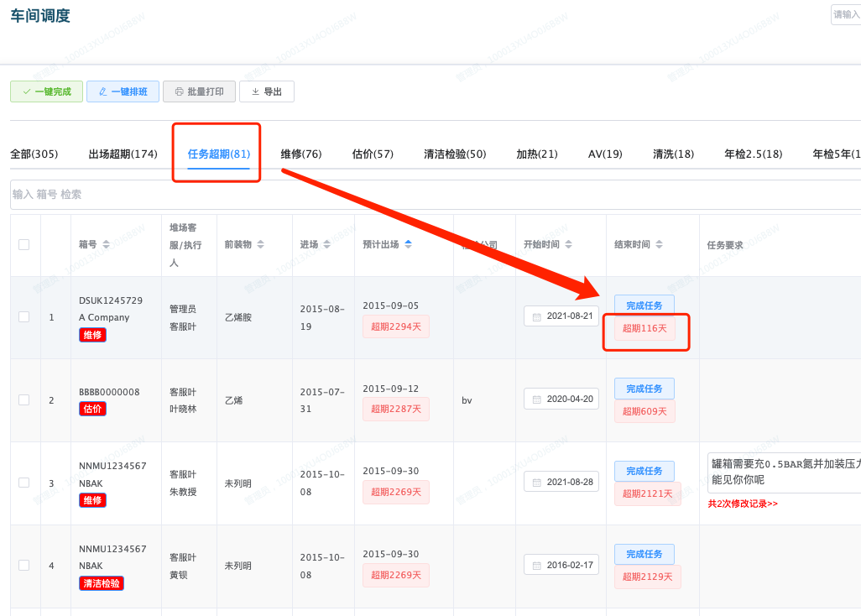Click container number DSUK1245729
861x616 pixels.
(x=111, y=300)
